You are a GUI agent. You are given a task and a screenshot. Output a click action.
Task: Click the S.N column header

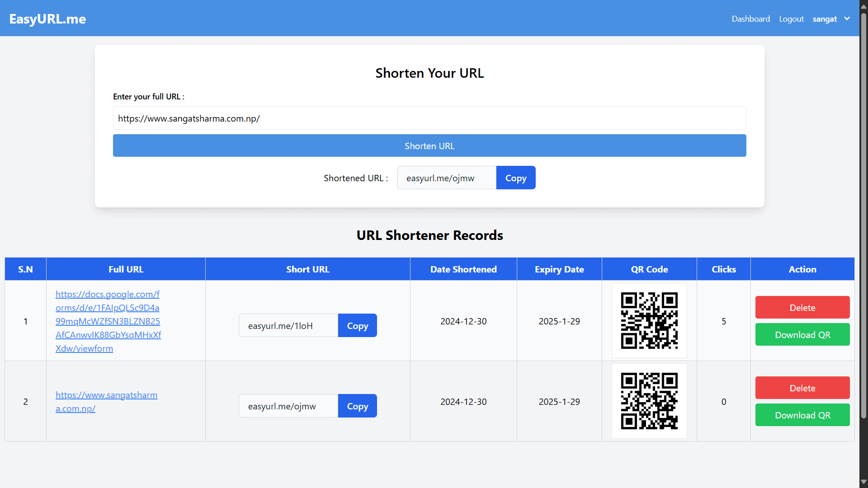tap(25, 269)
